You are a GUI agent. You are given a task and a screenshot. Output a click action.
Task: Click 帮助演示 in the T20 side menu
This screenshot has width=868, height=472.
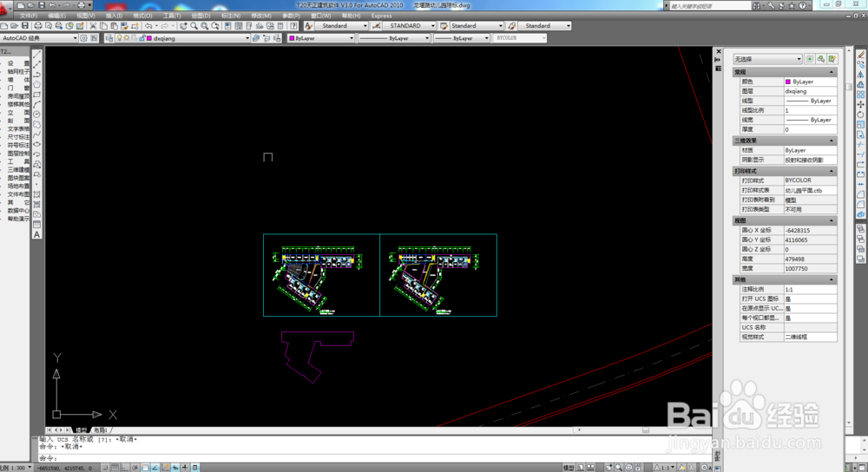18,220
